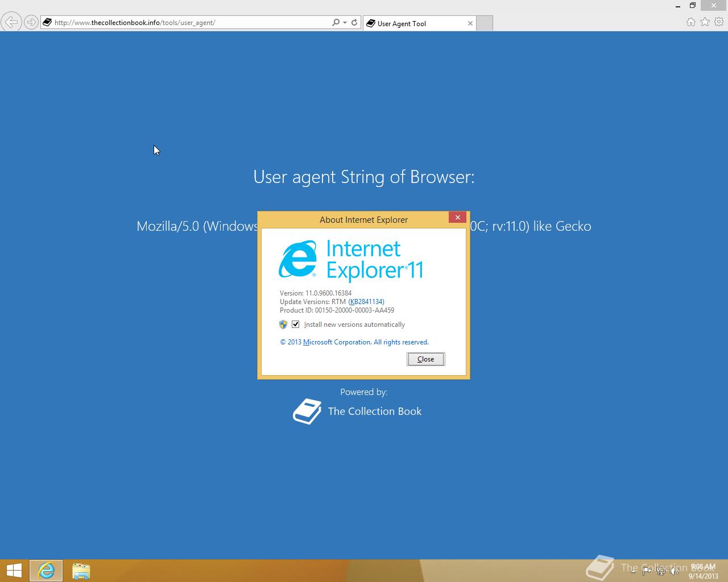Close About Internet Explorer with red X

click(x=458, y=218)
